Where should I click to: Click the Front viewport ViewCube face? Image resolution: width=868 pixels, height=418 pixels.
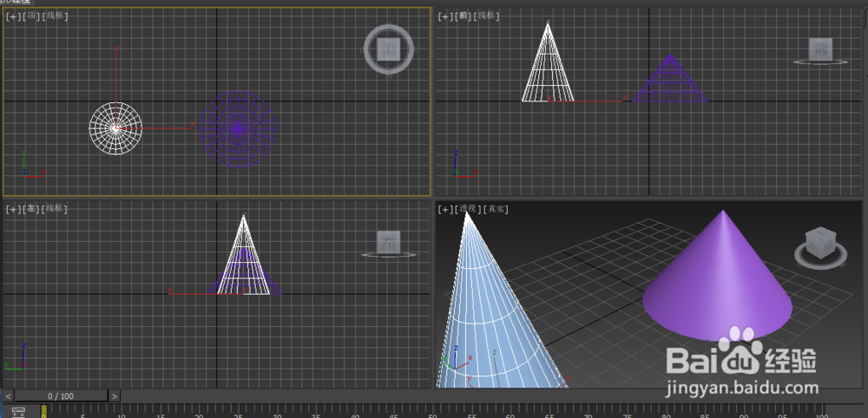click(x=820, y=49)
